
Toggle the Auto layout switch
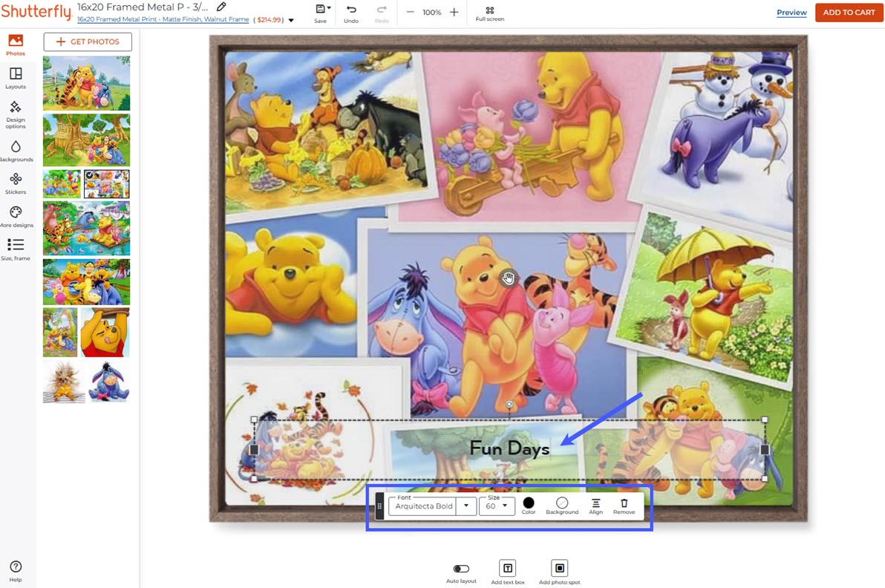tap(461, 568)
